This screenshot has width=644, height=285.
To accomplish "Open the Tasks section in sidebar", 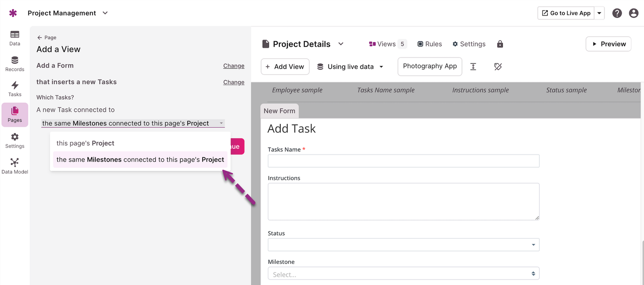I will [15, 89].
